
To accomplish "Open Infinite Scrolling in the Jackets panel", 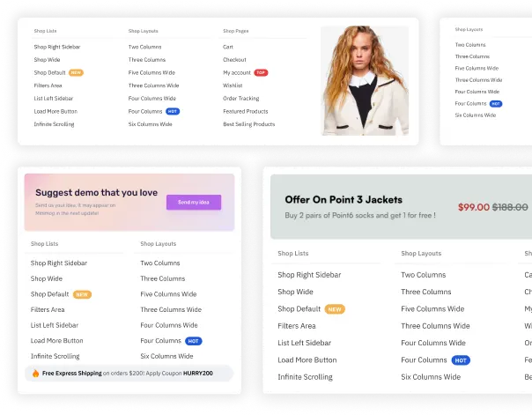I will click(305, 377).
